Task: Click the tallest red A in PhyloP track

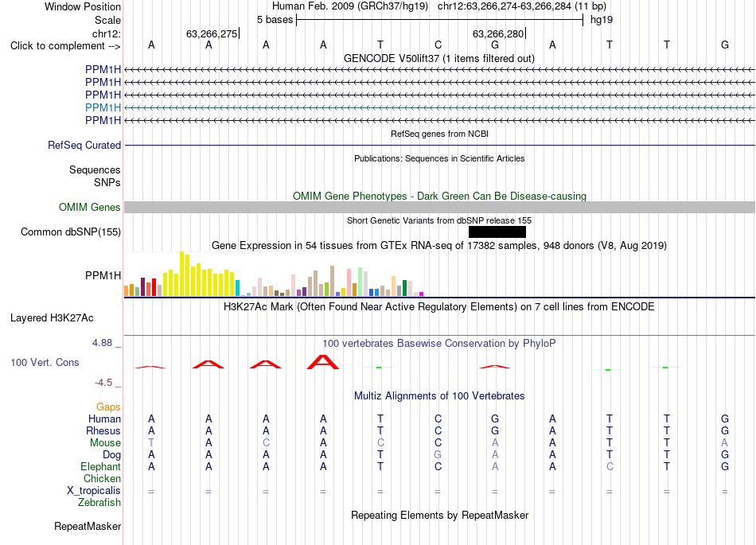Action: point(323,362)
